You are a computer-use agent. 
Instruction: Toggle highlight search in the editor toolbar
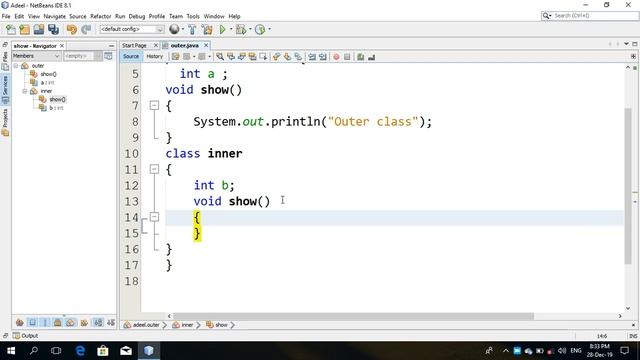click(253, 57)
